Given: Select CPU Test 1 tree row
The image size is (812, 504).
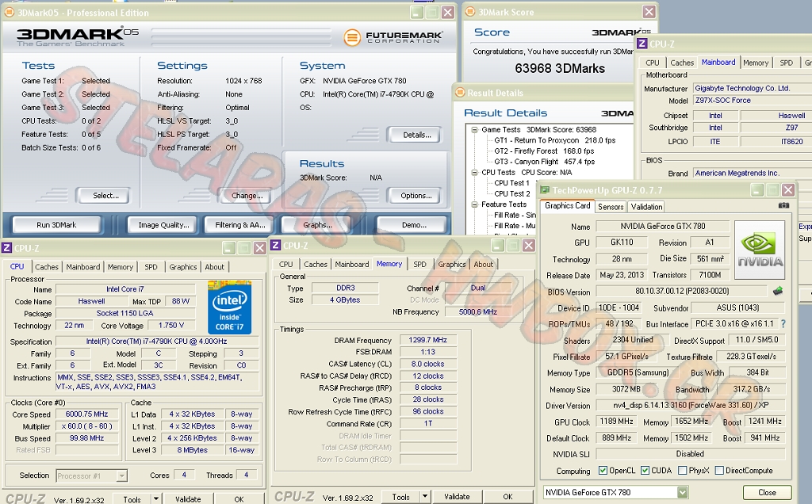Looking at the screenshot, I should click(x=511, y=183).
